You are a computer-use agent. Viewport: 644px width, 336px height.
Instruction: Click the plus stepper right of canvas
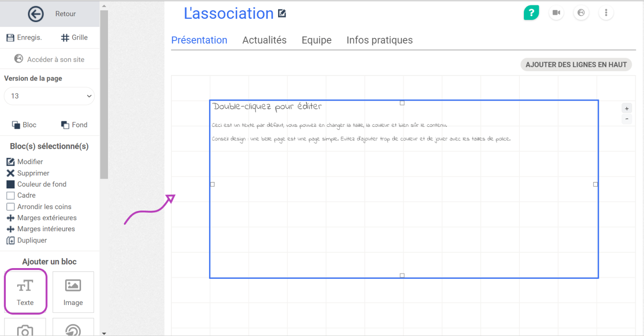626,108
